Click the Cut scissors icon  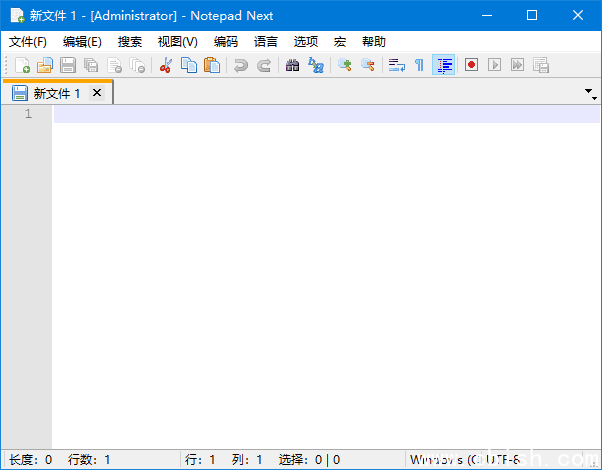coord(166,65)
